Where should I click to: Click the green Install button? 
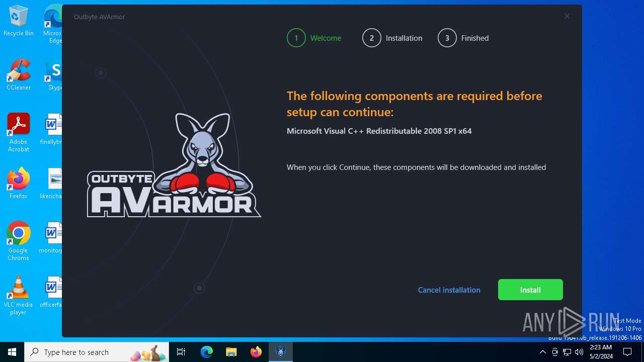(530, 290)
